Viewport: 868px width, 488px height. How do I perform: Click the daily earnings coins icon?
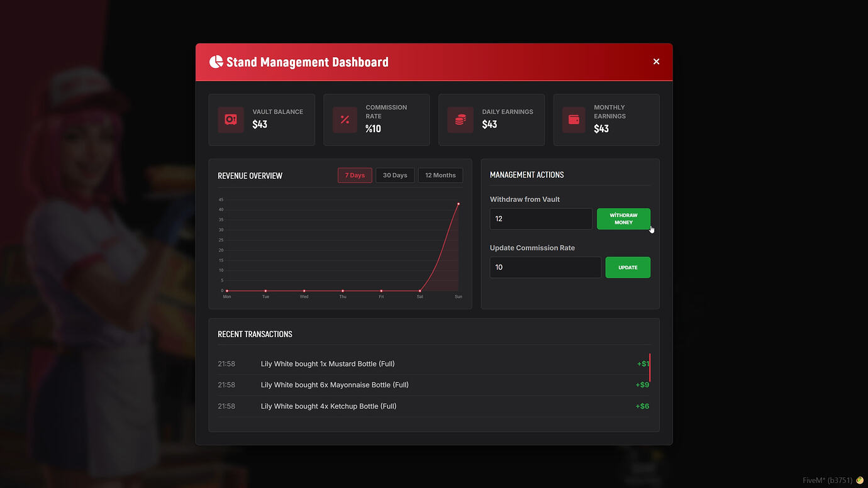click(x=460, y=119)
